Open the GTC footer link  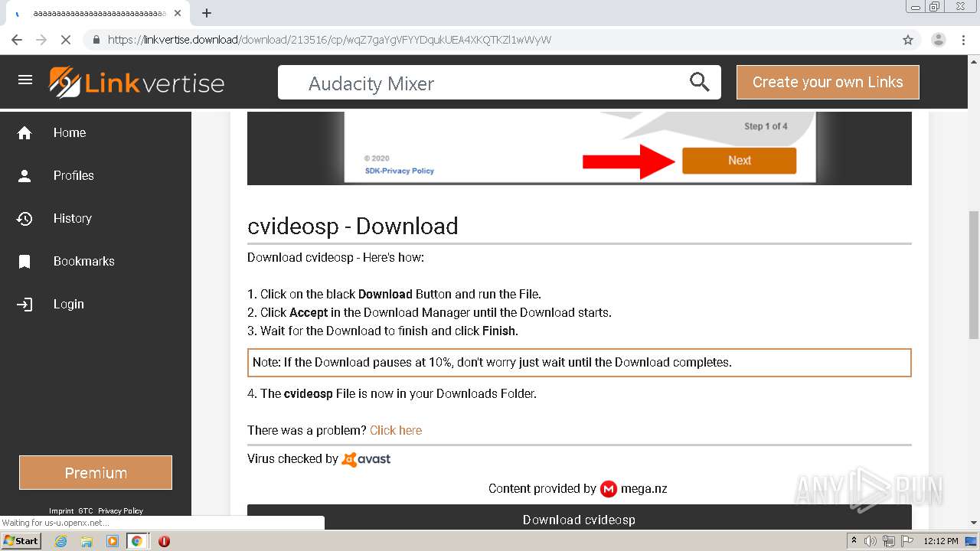pos(85,511)
